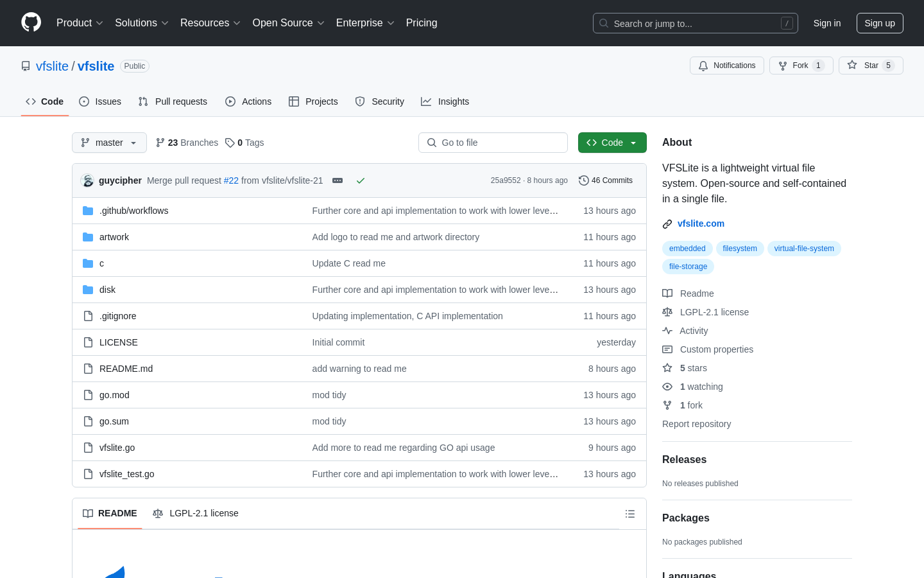Click the file-storage topic tag
Viewport: 924px width, 578px height.
point(688,267)
